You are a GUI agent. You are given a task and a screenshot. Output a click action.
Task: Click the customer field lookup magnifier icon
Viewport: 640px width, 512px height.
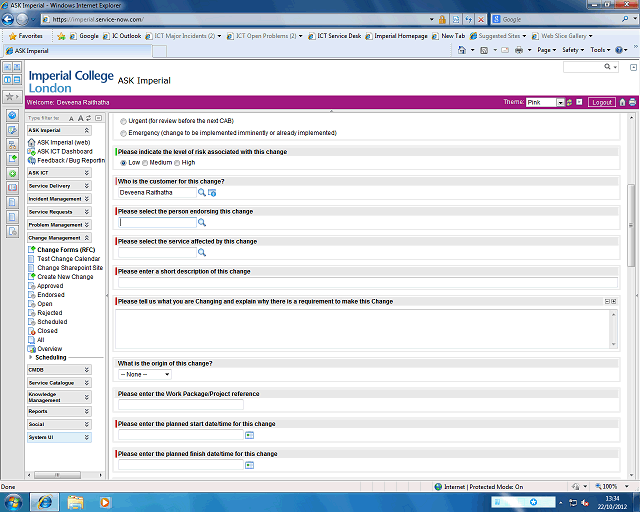201,192
